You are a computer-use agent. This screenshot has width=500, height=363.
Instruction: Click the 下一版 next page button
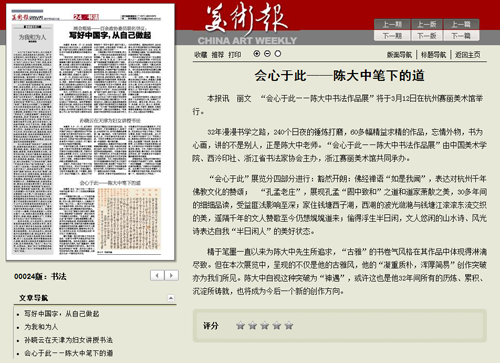[x=427, y=35]
